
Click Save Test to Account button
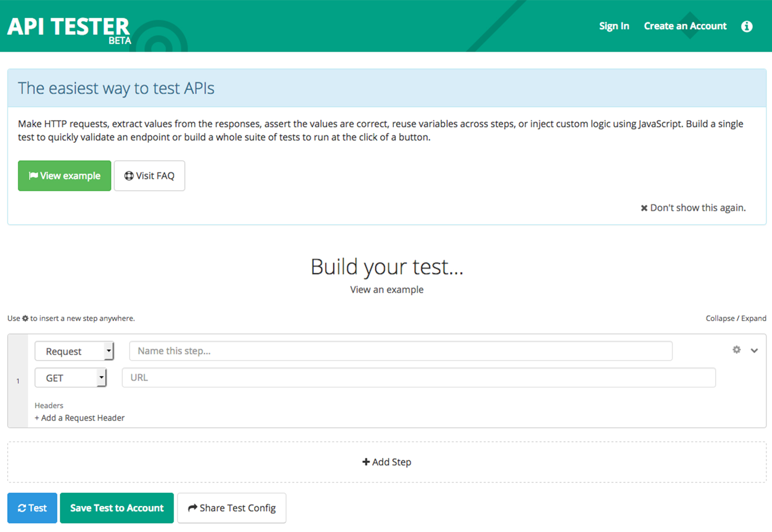pos(117,508)
